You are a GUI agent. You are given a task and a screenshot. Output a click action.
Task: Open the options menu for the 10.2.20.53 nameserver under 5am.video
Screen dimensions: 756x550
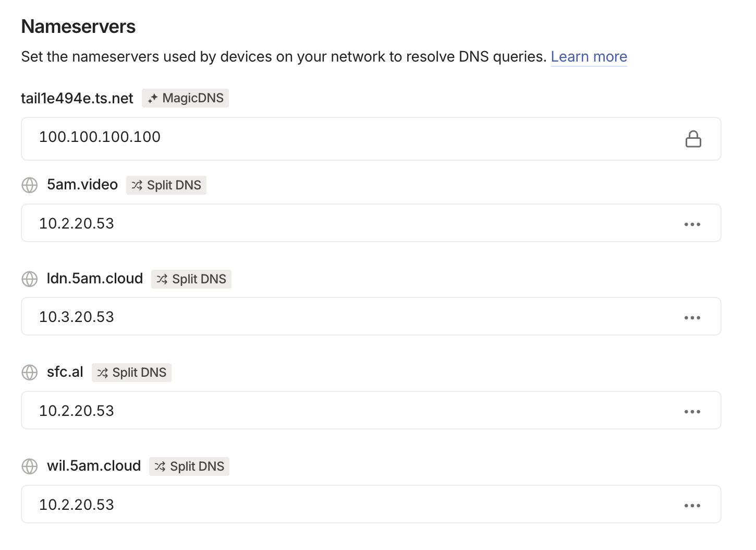692,223
